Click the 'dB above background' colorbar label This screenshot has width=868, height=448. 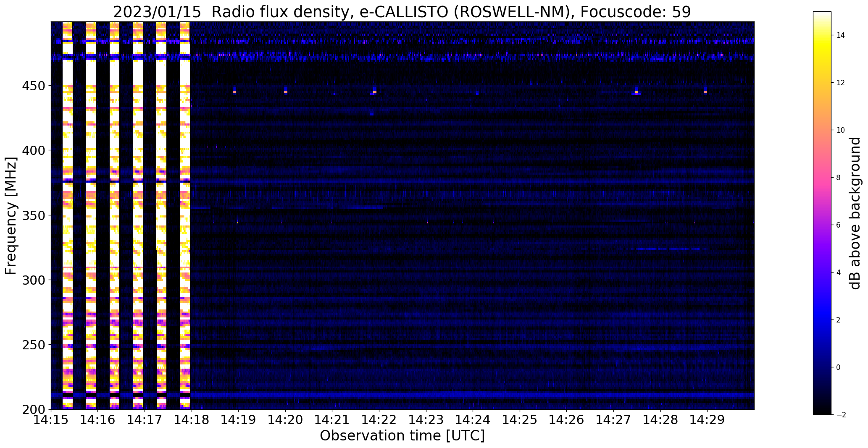(855, 213)
